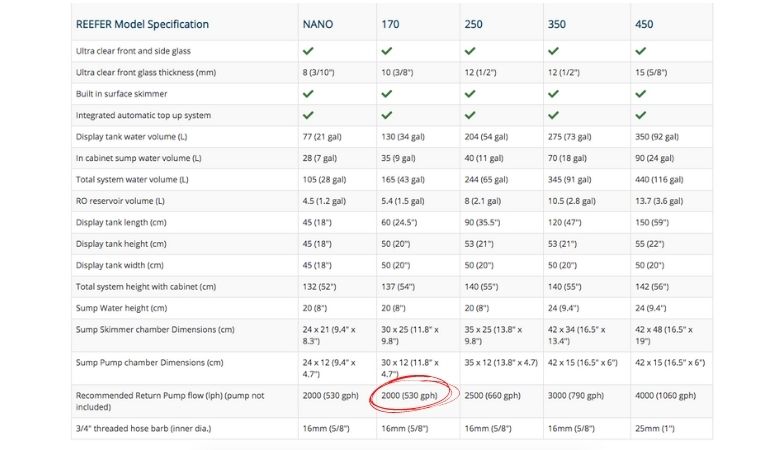780x450 pixels.
Task: Click the NANO checkmark for automatic top up system
Action: 308,115
